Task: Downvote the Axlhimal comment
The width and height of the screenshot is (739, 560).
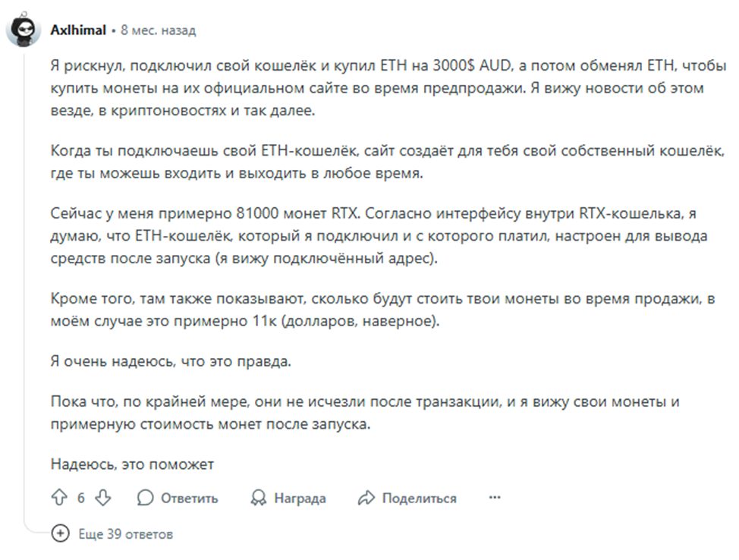Action: [x=103, y=498]
